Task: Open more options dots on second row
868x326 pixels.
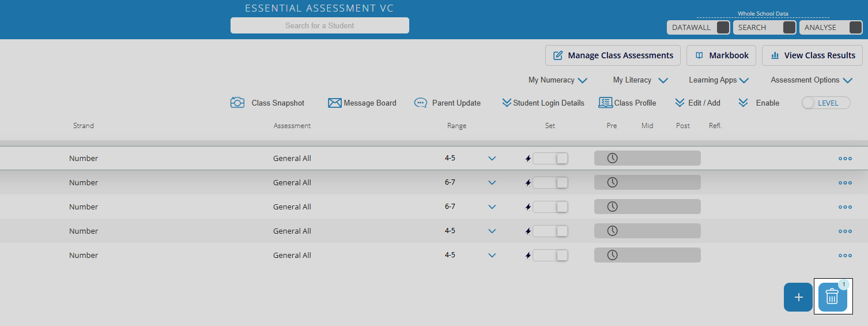Action: [845, 182]
